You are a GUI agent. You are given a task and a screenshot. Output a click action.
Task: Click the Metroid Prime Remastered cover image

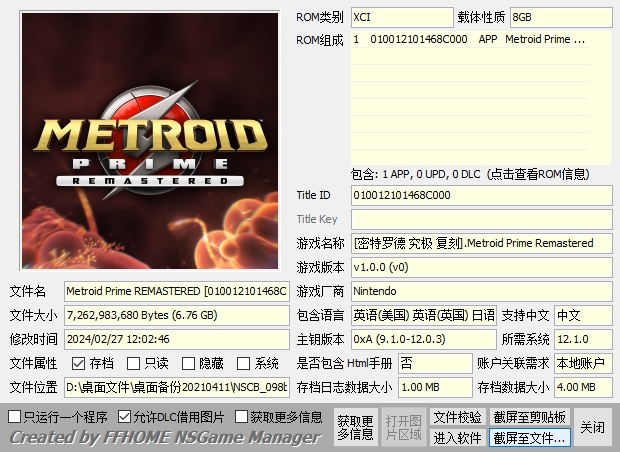(x=146, y=140)
